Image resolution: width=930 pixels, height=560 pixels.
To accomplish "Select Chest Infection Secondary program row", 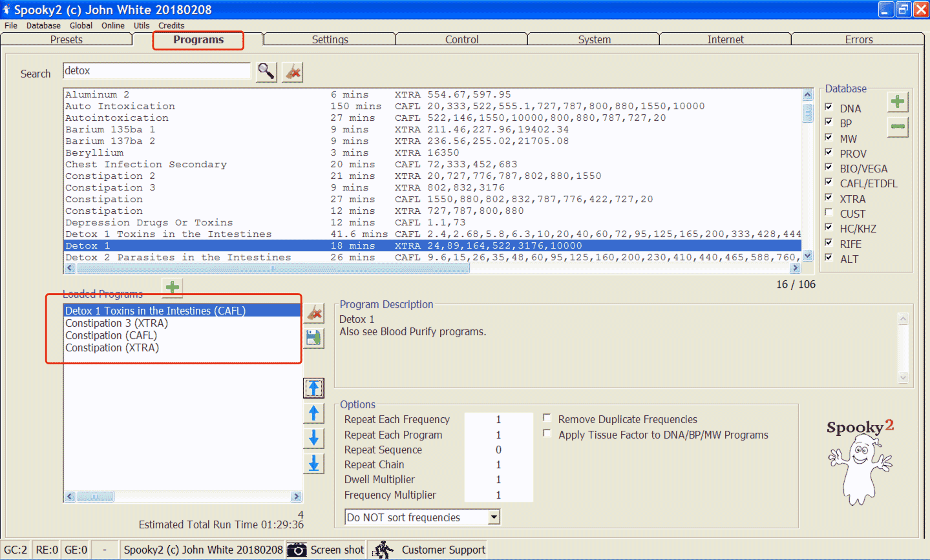I will 433,164.
